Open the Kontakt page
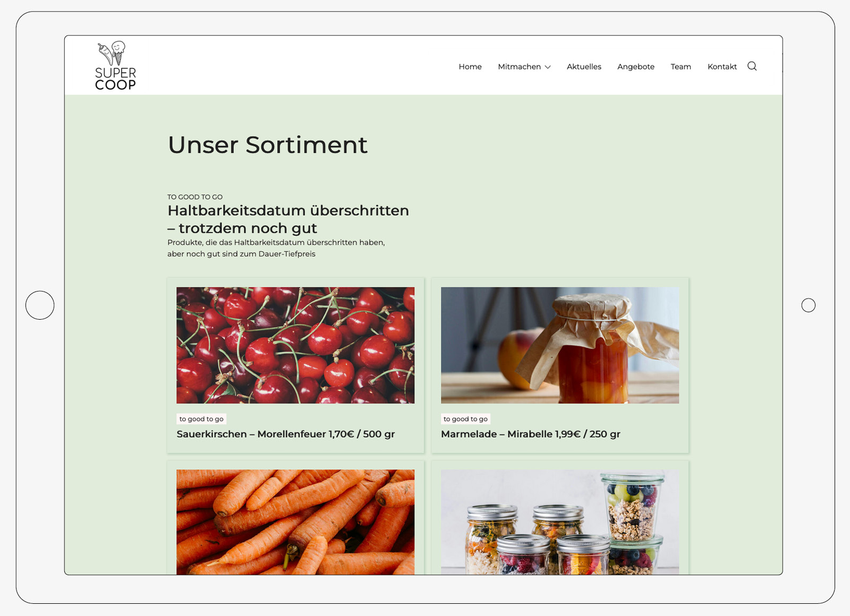The height and width of the screenshot is (616, 850). 722,66
